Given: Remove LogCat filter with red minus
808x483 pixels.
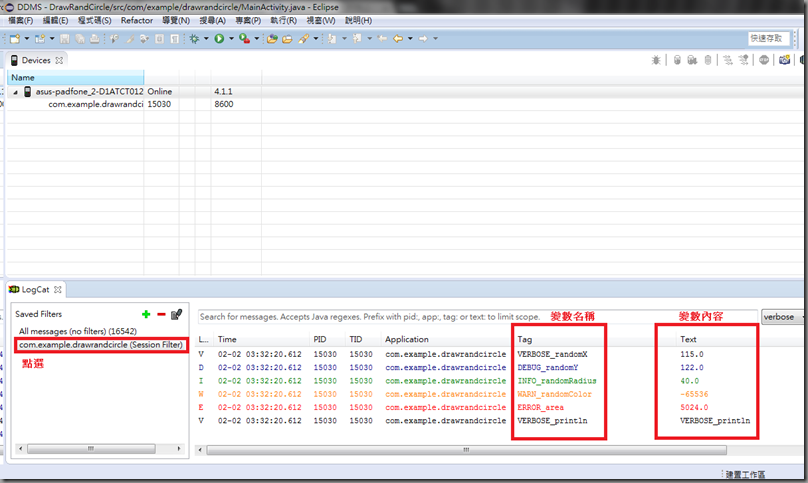Looking at the screenshot, I should [161, 314].
